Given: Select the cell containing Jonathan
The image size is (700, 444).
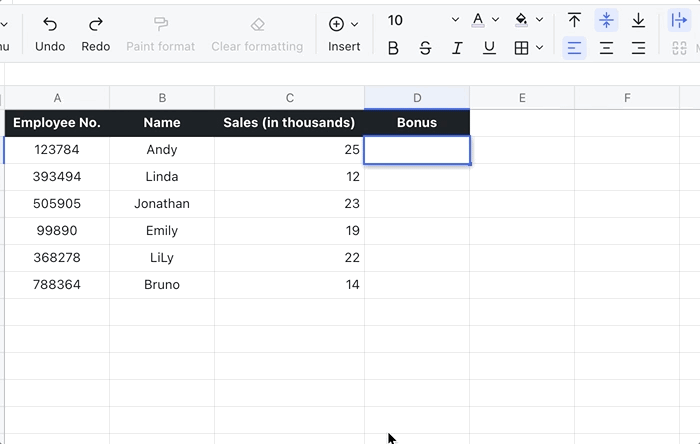Looking at the screenshot, I should click(162, 204).
